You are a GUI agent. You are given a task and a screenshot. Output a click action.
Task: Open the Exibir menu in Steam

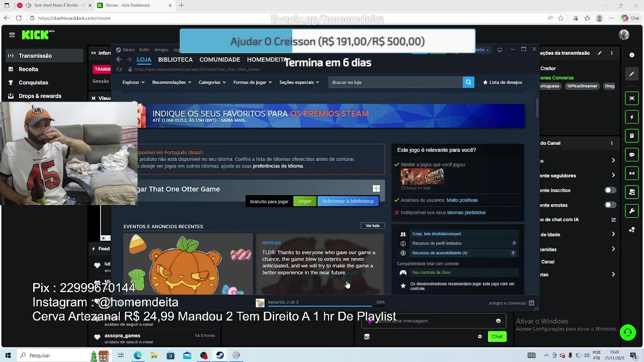coord(144,50)
